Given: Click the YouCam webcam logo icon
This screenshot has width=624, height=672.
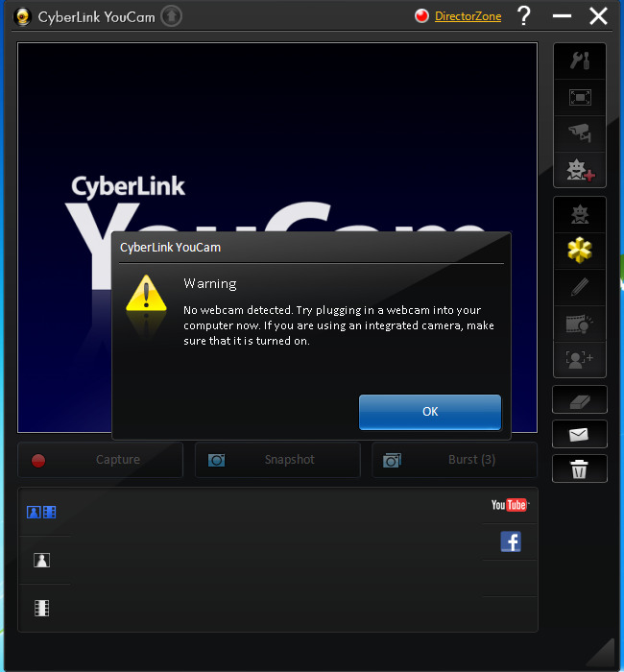Looking at the screenshot, I should tap(22, 17).
